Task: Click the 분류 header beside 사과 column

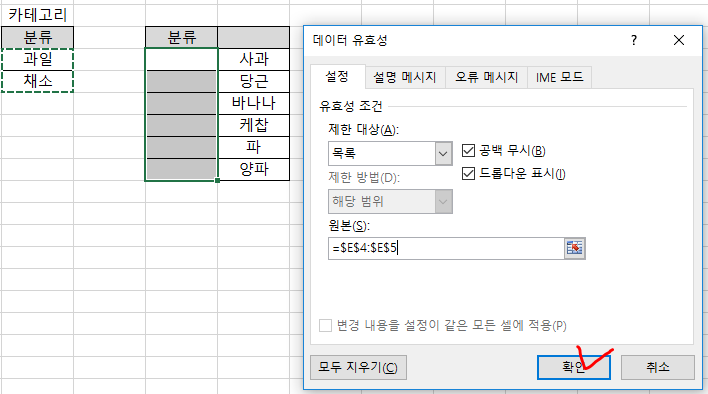Action: point(182,37)
